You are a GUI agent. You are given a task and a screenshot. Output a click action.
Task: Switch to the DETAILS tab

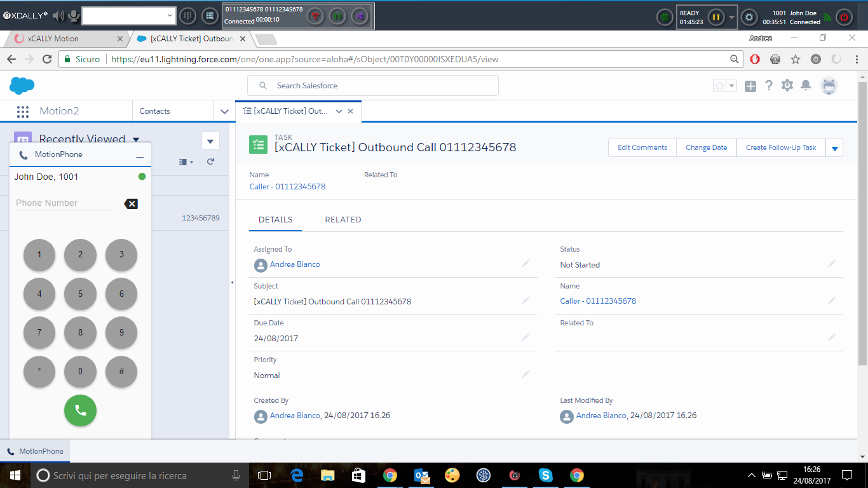coord(275,220)
